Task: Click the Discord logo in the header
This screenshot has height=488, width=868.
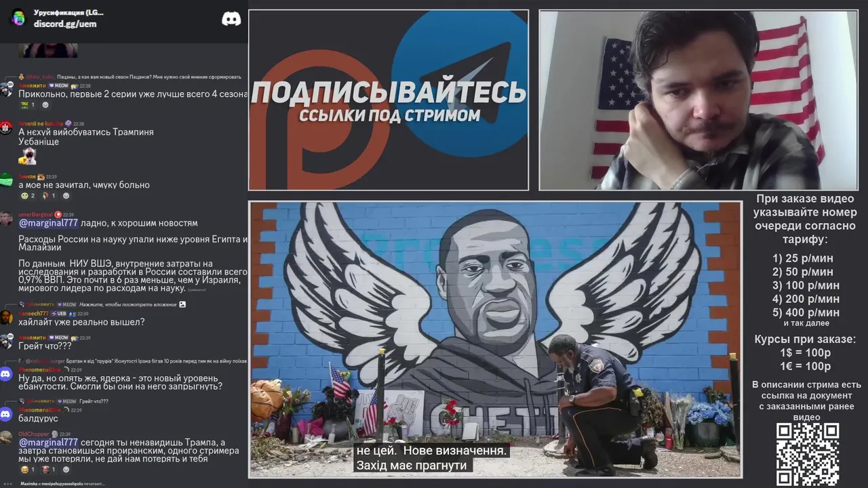Action: pyautogui.click(x=231, y=18)
